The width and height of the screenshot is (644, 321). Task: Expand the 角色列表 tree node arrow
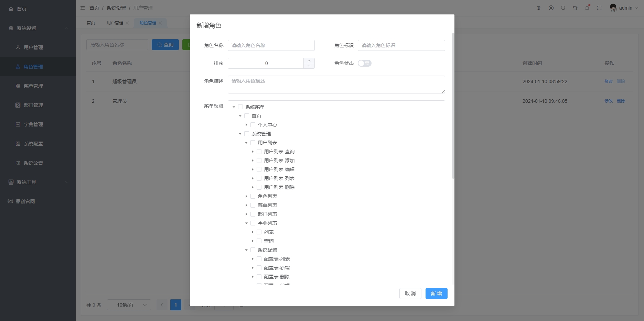(246, 196)
